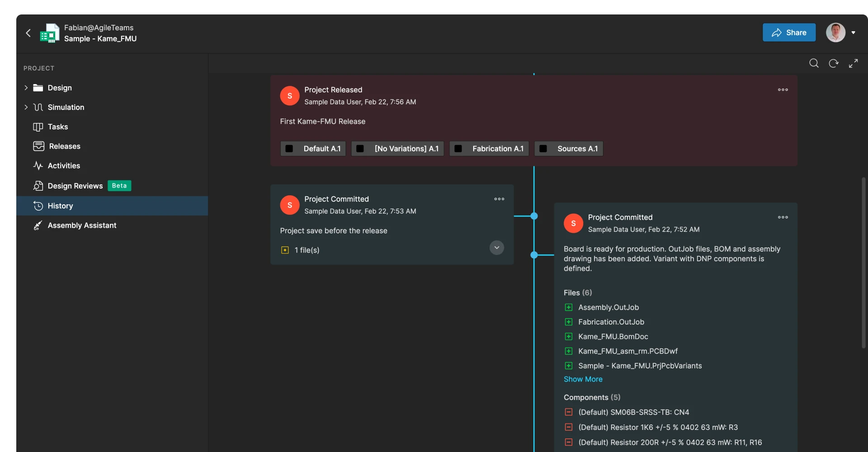
Task: Open the account dropdown arrow
Action: tap(854, 33)
